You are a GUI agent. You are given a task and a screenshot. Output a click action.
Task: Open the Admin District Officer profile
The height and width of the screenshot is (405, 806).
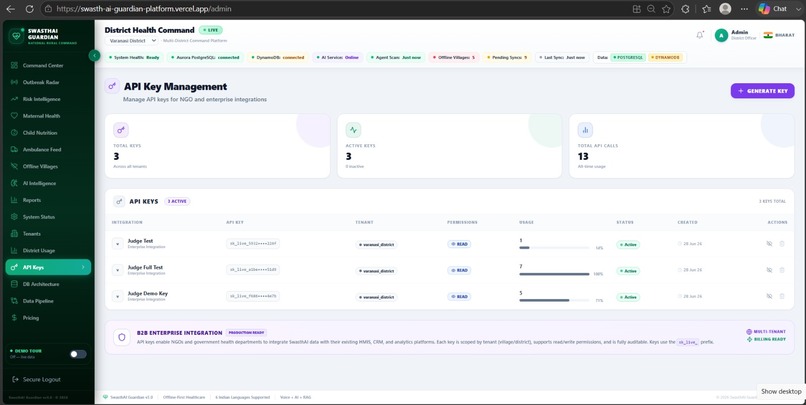tap(735, 35)
